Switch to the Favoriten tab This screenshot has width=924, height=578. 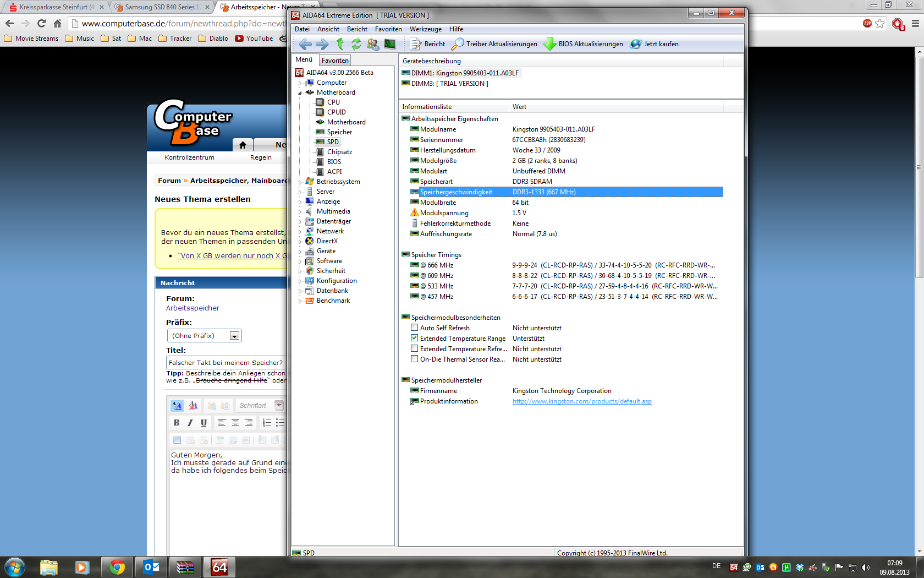335,61
